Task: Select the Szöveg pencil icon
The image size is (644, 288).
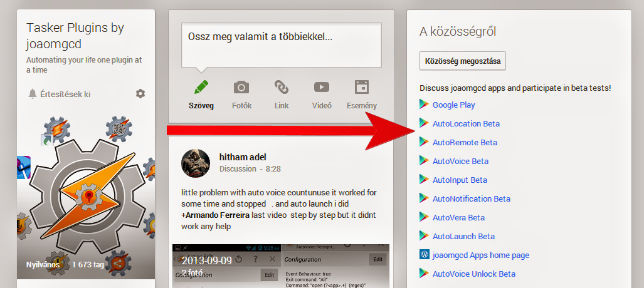Action: coord(201,87)
